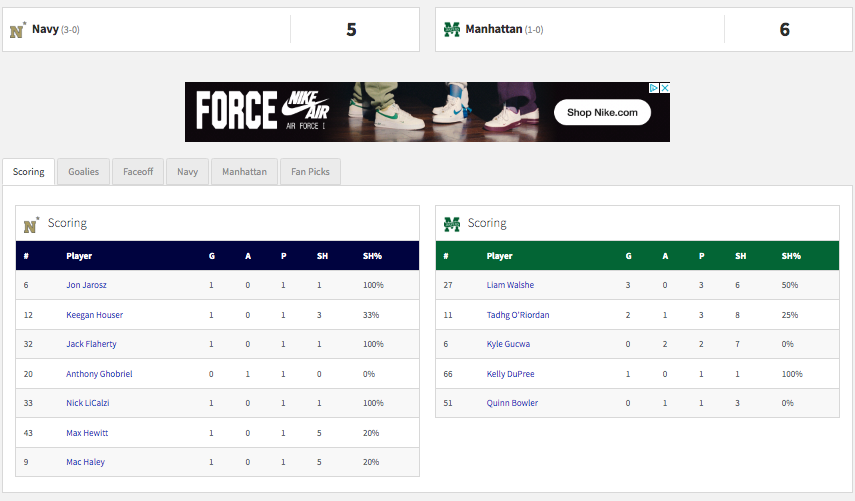
Task: Click Keegan Houser's 33% shooting percentage
Action: [371, 315]
